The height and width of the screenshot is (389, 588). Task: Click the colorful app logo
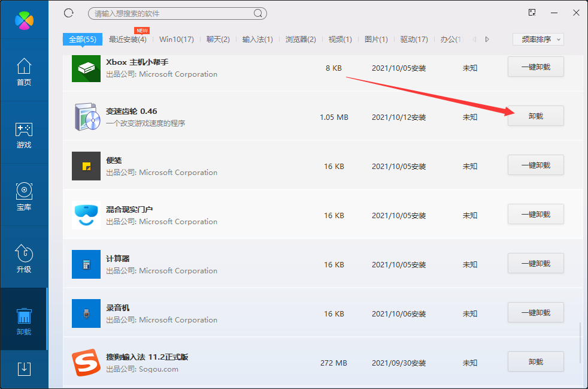pyautogui.click(x=25, y=20)
